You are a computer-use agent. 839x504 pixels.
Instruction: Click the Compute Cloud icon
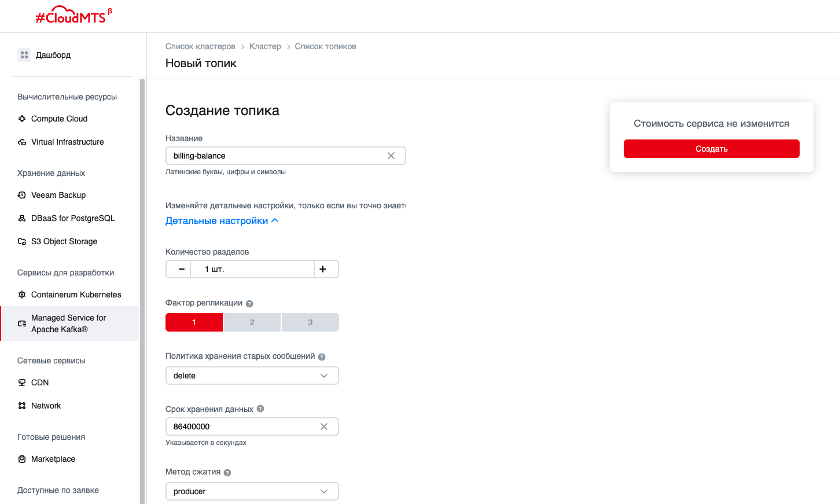click(22, 119)
